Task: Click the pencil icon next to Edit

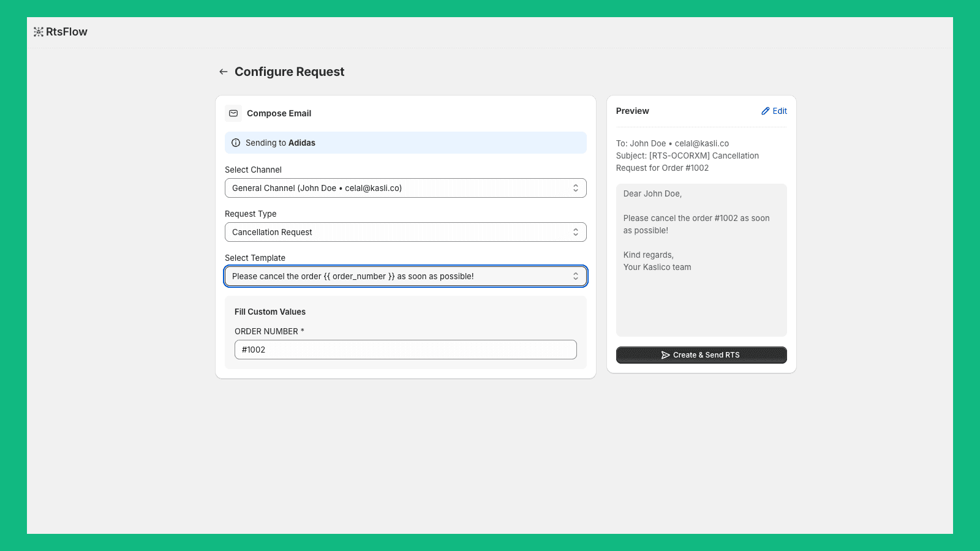Action: [765, 111]
